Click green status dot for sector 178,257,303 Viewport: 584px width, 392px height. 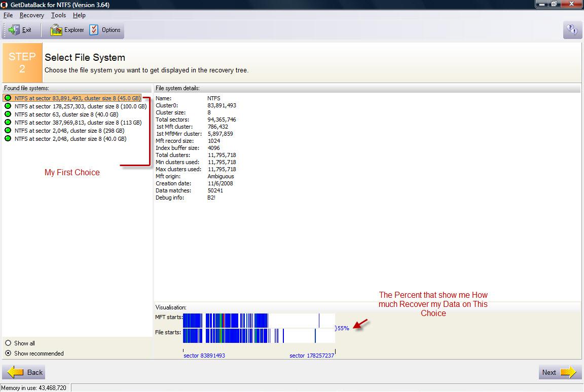coord(8,106)
